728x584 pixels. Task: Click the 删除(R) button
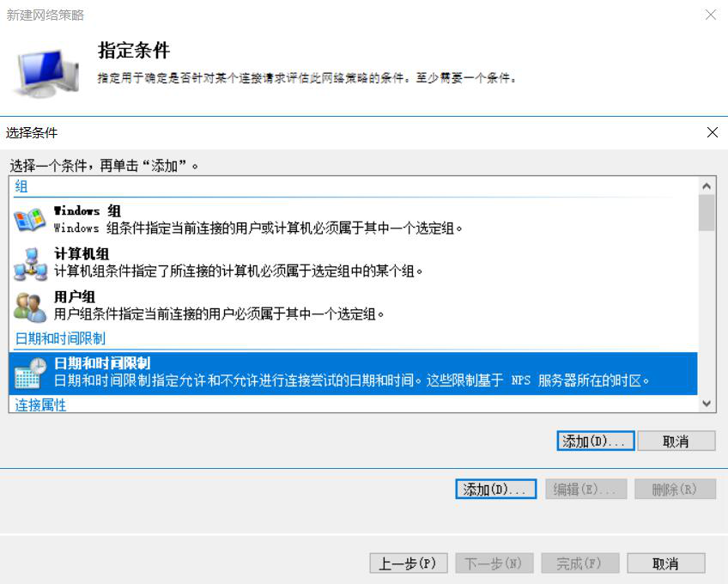(675, 490)
